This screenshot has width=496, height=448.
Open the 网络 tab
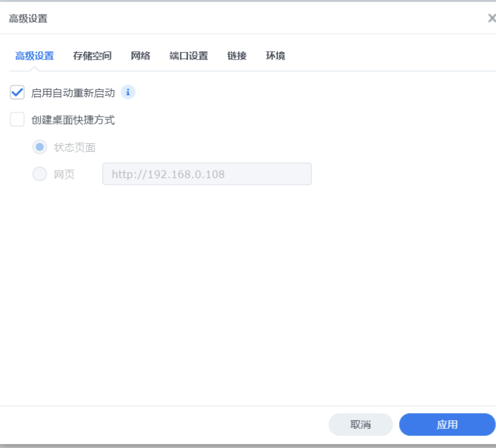[x=140, y=56]
